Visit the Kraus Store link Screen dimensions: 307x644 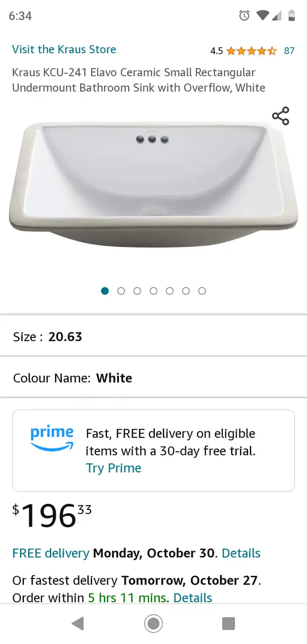64,49
